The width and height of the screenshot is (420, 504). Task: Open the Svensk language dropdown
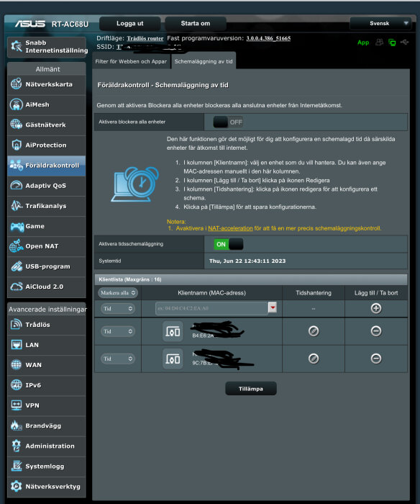(380, 24)
